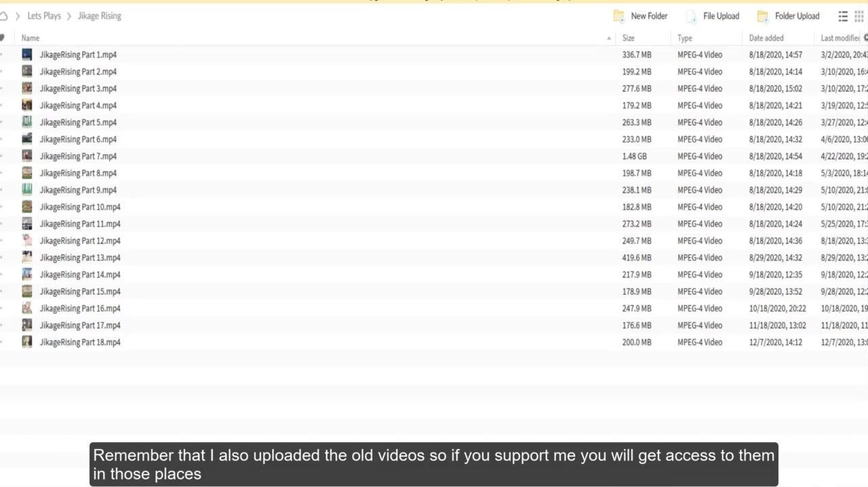
Task: Click thumbnail of JikageRising Part 12.mp4
Action: [26, 241]
